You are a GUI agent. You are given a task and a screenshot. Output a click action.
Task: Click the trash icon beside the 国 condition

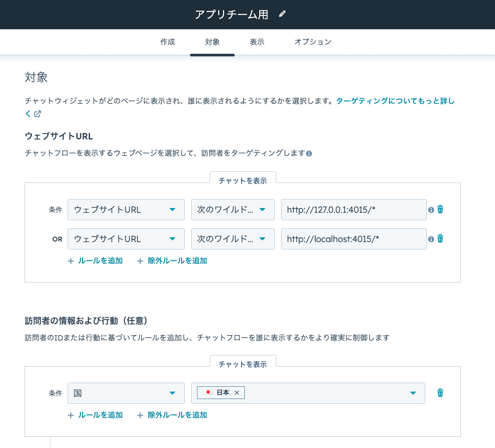(440, 393)
